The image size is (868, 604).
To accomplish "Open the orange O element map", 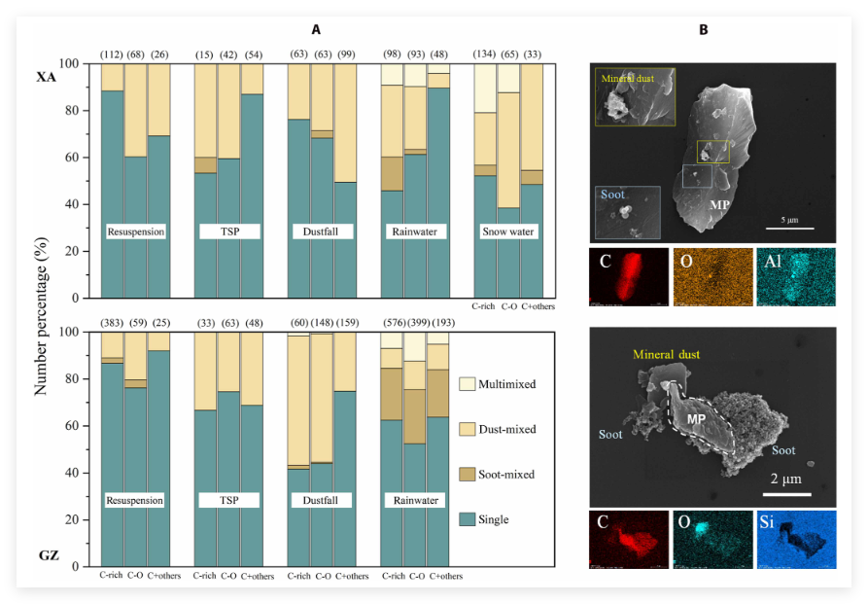I will click(712, 277).
